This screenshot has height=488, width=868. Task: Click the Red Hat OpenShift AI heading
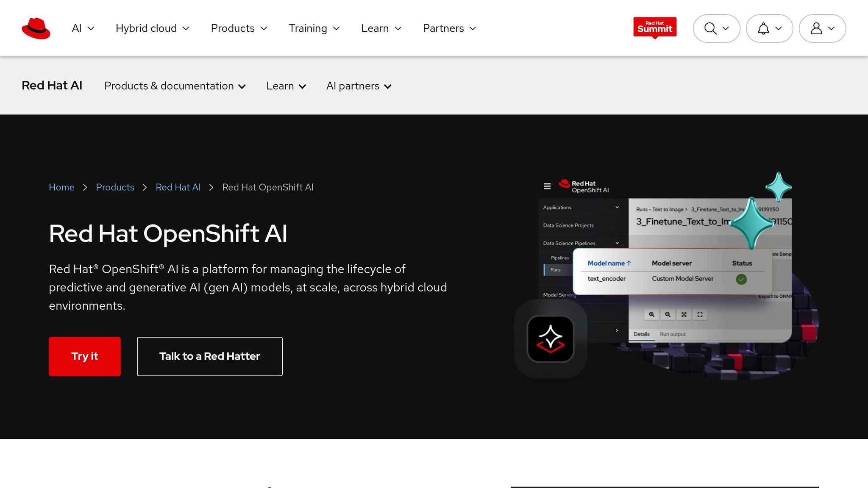(168, 233)
